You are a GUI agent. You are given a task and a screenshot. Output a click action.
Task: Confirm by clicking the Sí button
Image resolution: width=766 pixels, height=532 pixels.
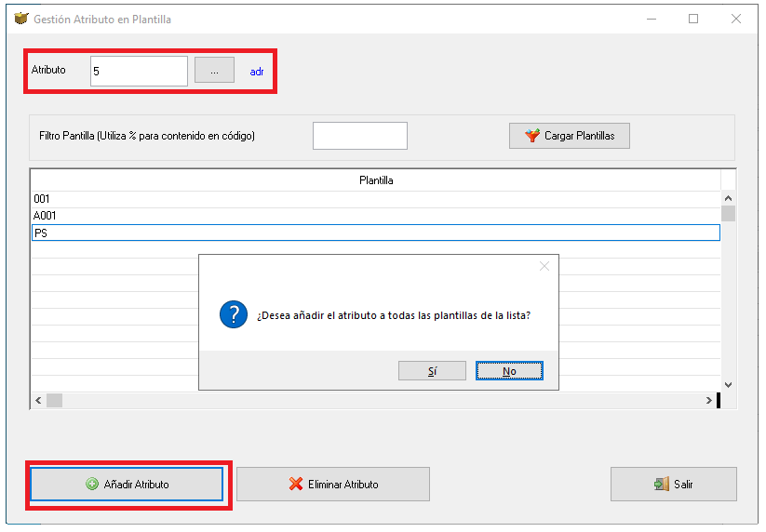click(432, 371)
